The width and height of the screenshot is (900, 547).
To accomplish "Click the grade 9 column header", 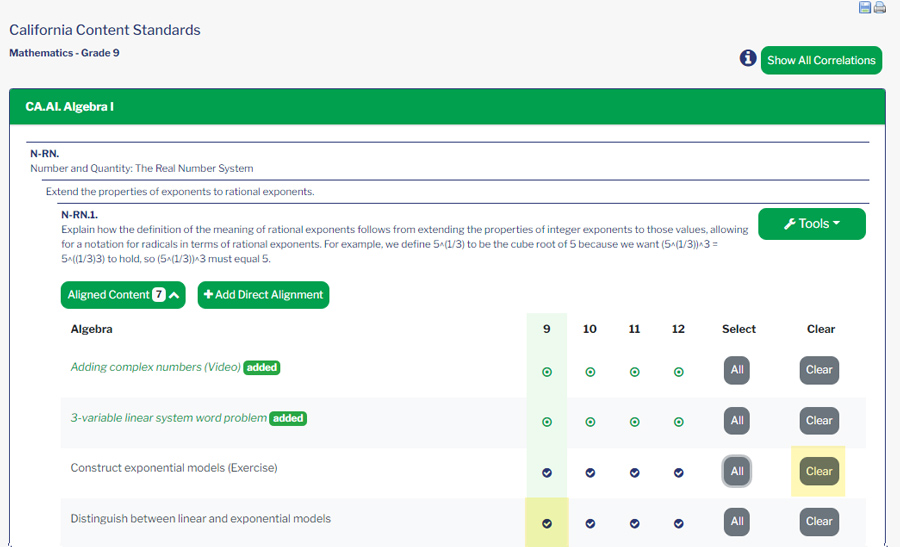I will point(546,329).
